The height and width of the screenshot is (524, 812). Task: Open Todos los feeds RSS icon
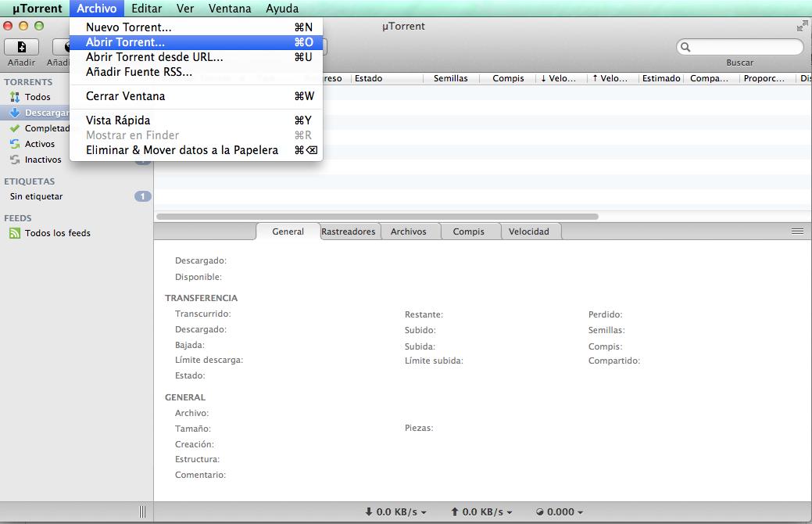(15, 233)
